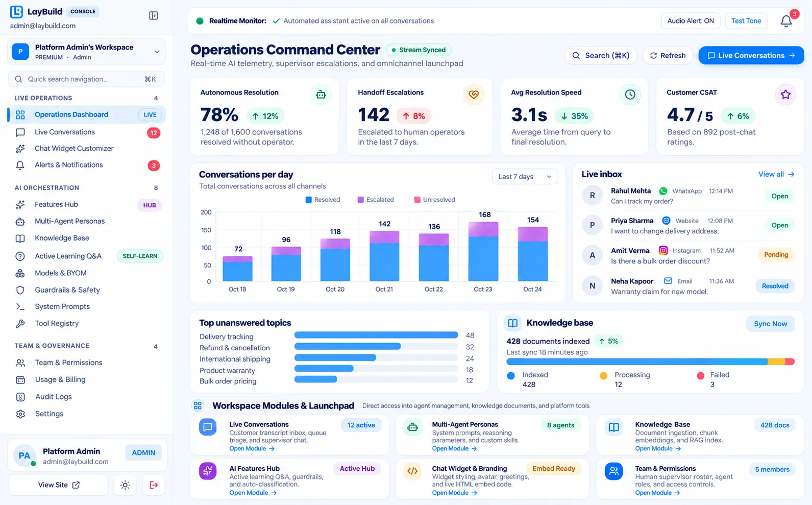Click the View all link in Live inbox
The height and width of the screenshot is (505, 812).
[776, 175]
